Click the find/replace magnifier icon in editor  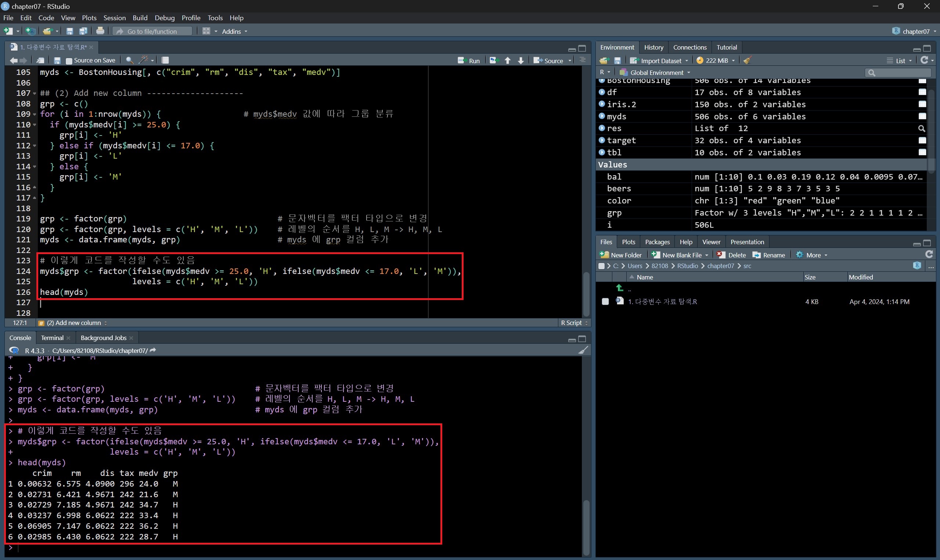click(x=129, y=60)
